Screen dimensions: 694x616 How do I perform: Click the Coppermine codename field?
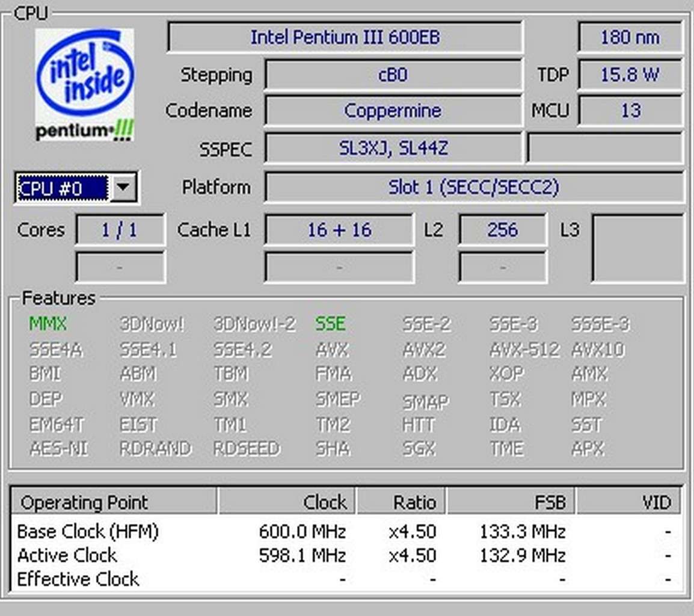[x=393, y=111]
